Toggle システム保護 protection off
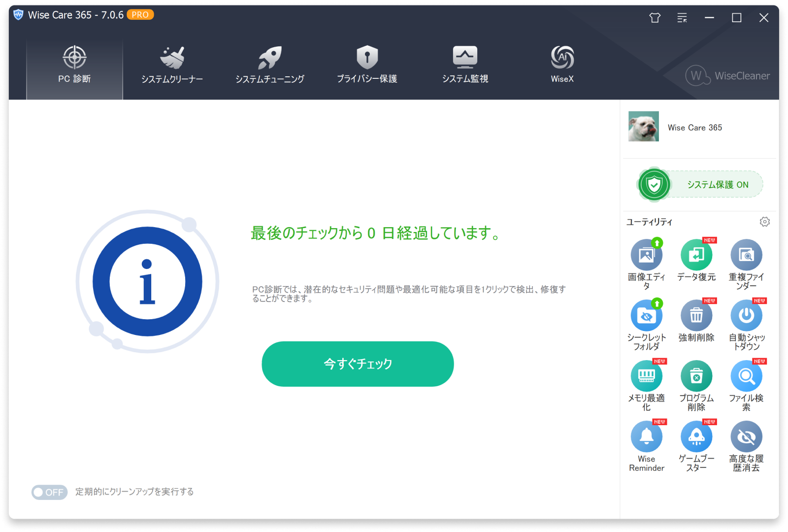 pos(699,185)
